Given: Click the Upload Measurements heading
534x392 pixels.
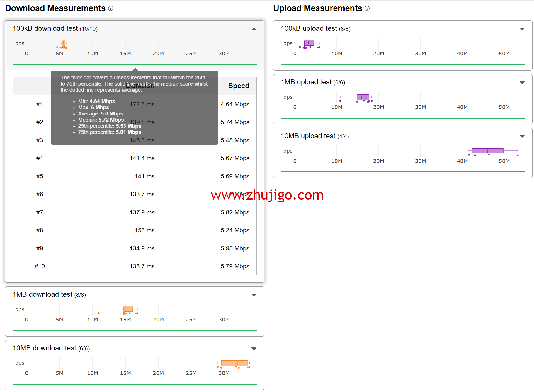Looking at the screenshot, I should click(x=317, y=8).
